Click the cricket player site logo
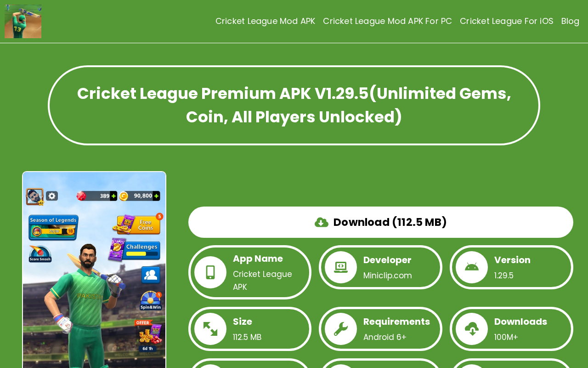Image resolution: width=588 pixels, height=368 pixels. 23,21
